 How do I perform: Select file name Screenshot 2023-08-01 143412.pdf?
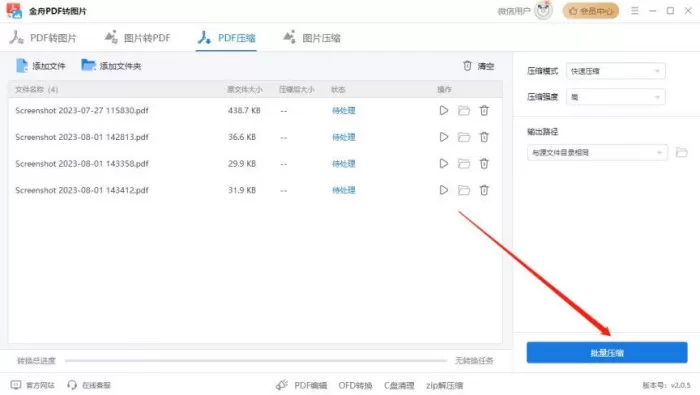click(x=82, y=190)
